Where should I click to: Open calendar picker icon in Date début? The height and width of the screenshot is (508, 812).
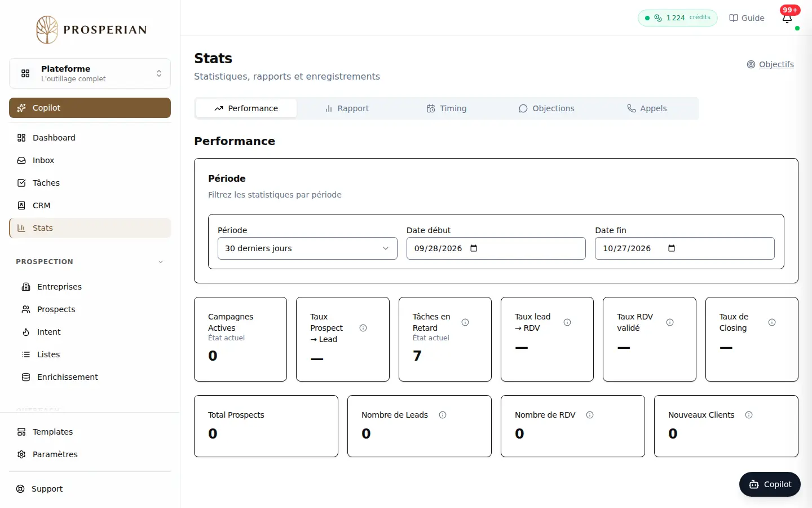tap(474, 248)
